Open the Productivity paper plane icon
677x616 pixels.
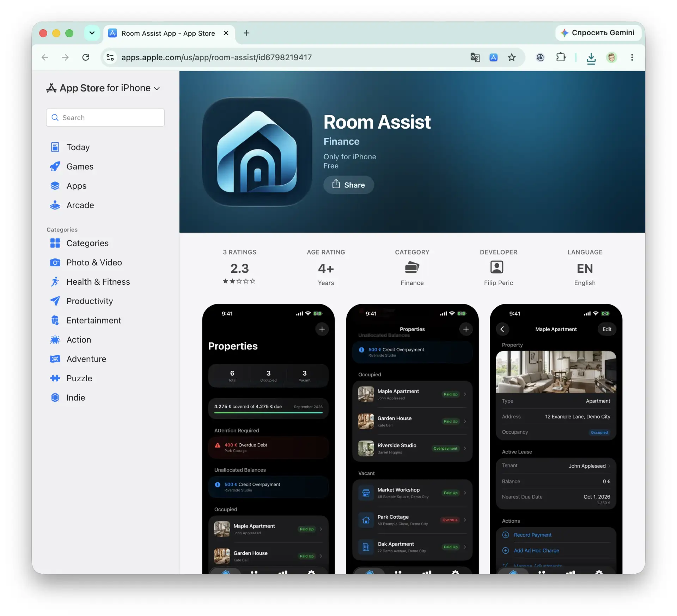coord(55,301)
